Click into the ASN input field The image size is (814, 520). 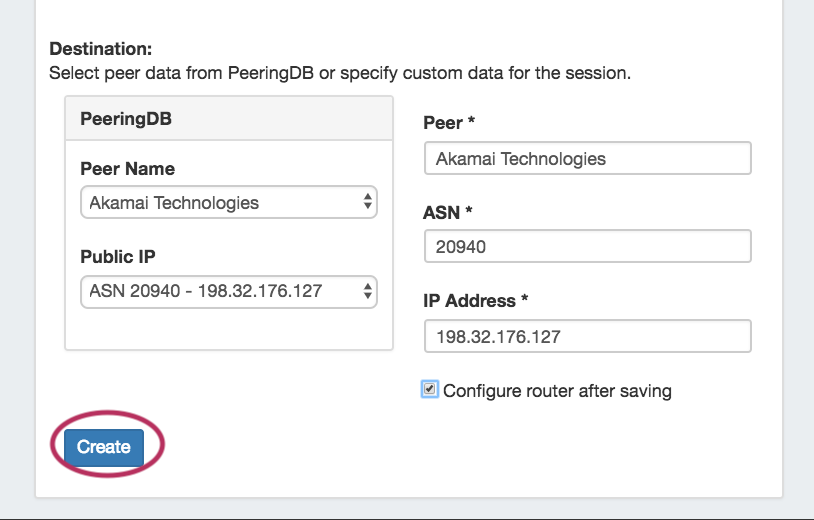pyautogui.click(x=587, y=246)
